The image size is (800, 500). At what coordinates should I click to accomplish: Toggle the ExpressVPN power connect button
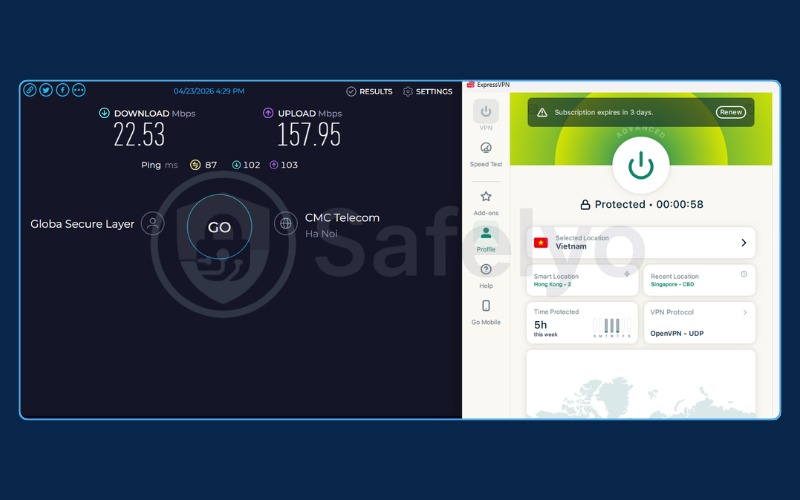641,165
